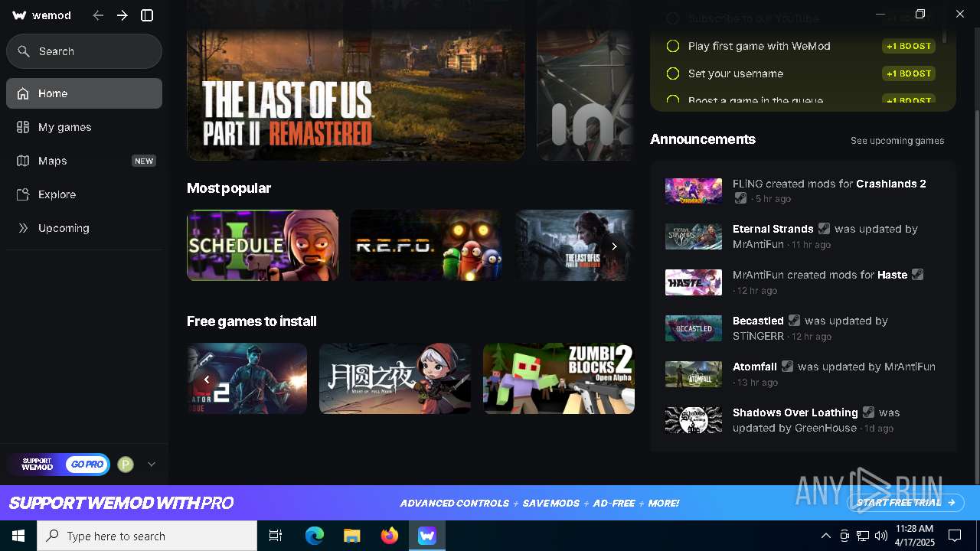The width and height of the screenshot is (980, 551).
Task: Open the Explore section
Action: pos(84,194)
